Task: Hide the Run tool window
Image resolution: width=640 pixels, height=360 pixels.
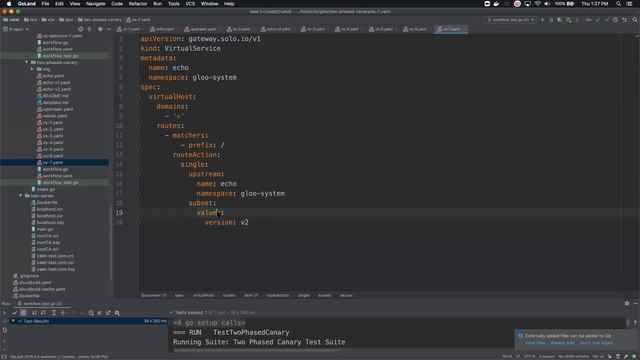Action: 636,303
